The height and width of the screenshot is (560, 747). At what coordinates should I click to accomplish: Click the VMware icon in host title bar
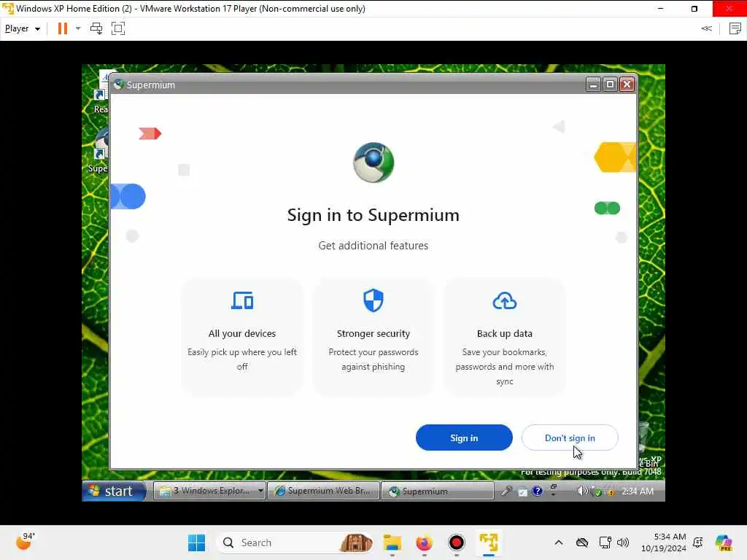pos(7,9)
